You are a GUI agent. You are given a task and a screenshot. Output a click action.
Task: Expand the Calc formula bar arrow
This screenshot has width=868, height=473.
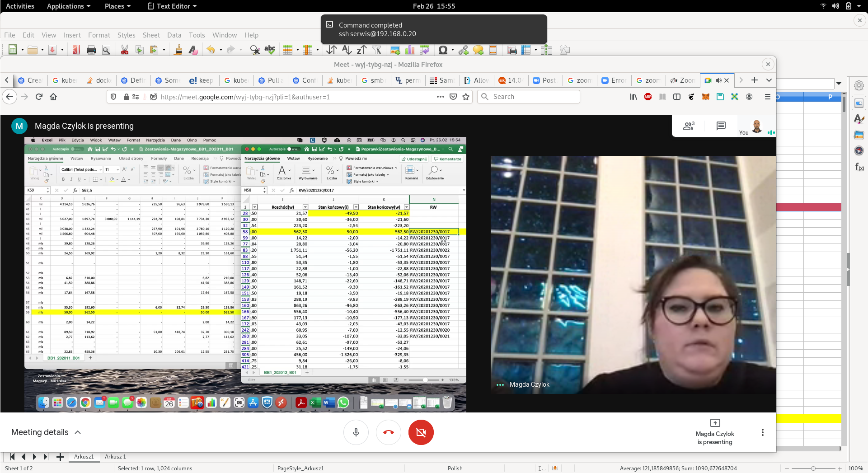click(x=839, y=84)
